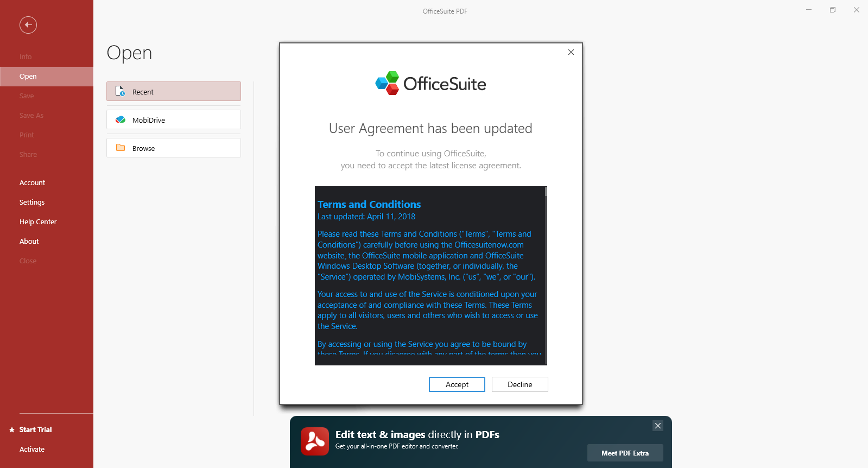Close the User Agreement dialog
The width and height of the screenshot is (868, 468).
click(571, 52)
